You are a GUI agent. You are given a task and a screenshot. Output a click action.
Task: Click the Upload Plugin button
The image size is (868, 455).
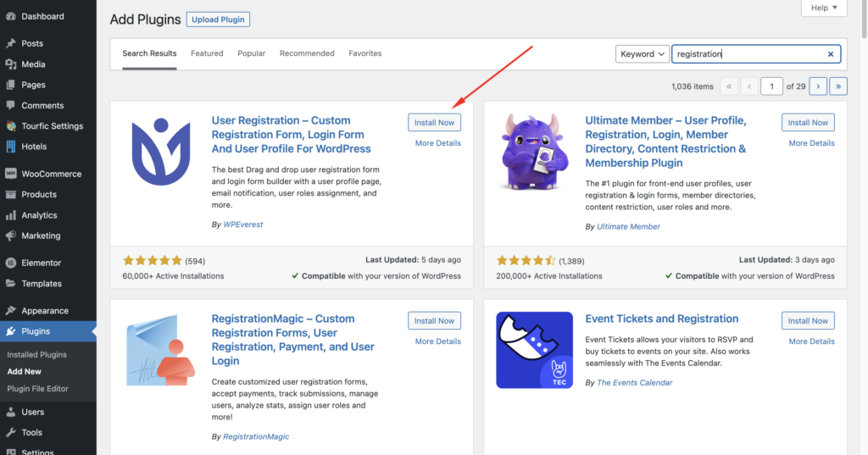coord(218,19)
